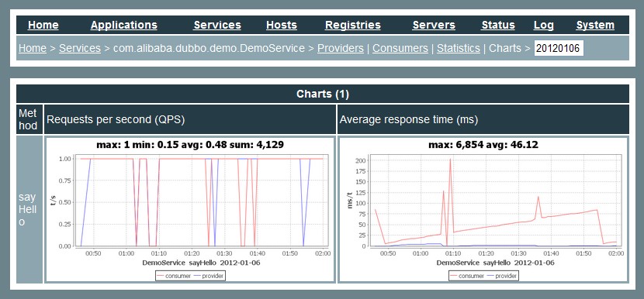Image resolution: width=644 pixels, height=299 pixels.
Task: Click the Home breadcrumb link
Action: click(33, 48)
